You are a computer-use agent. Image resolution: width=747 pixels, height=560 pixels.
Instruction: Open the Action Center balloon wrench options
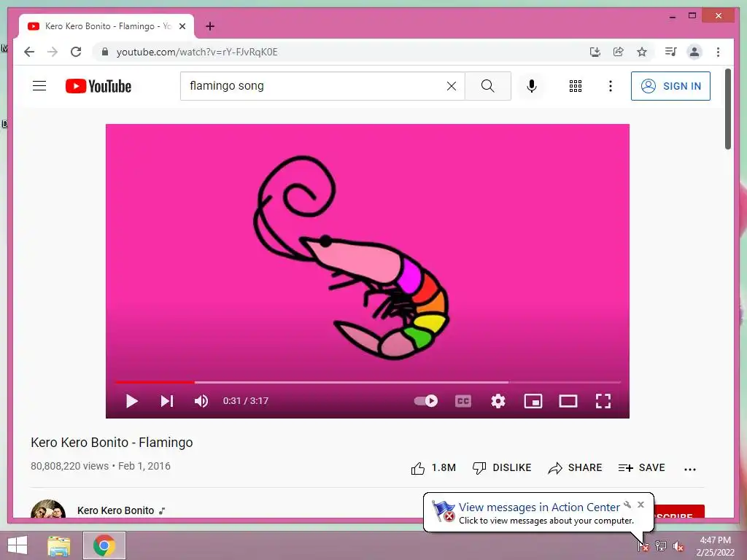tap(627, 505)
